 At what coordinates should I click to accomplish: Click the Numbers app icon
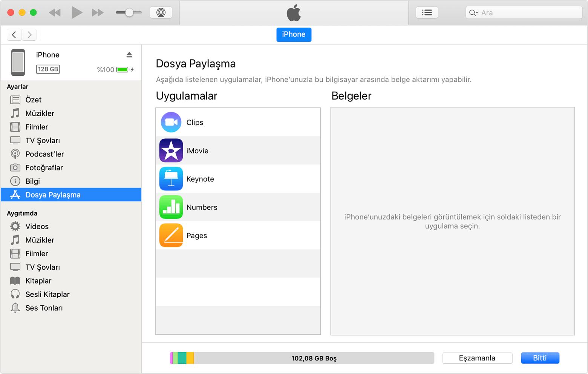(171, 207)
